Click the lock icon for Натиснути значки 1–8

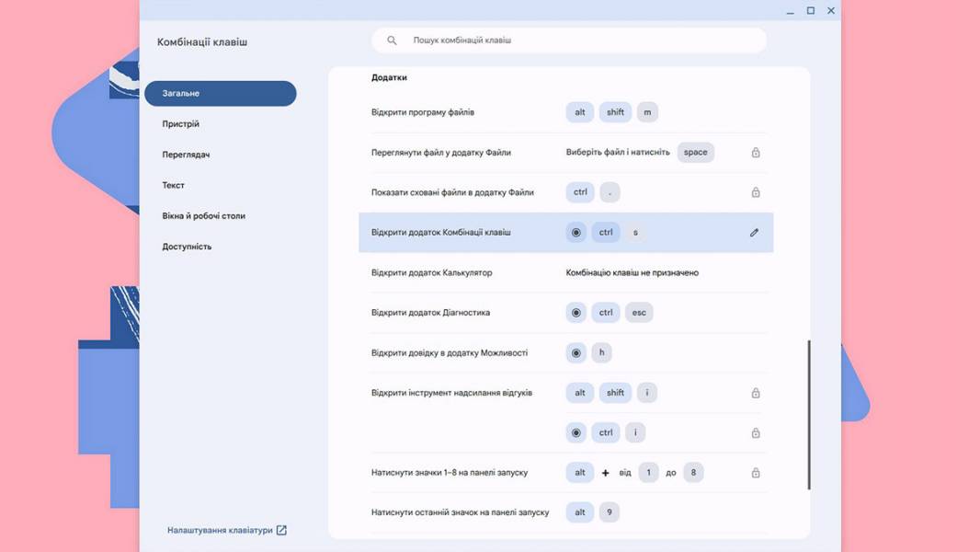(x=756, y=473)
